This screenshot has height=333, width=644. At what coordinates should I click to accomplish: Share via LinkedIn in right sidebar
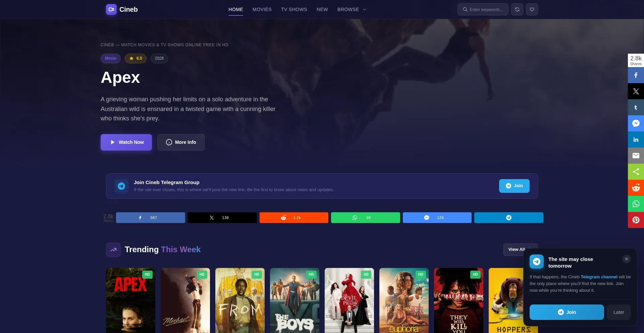coord(636,140)
